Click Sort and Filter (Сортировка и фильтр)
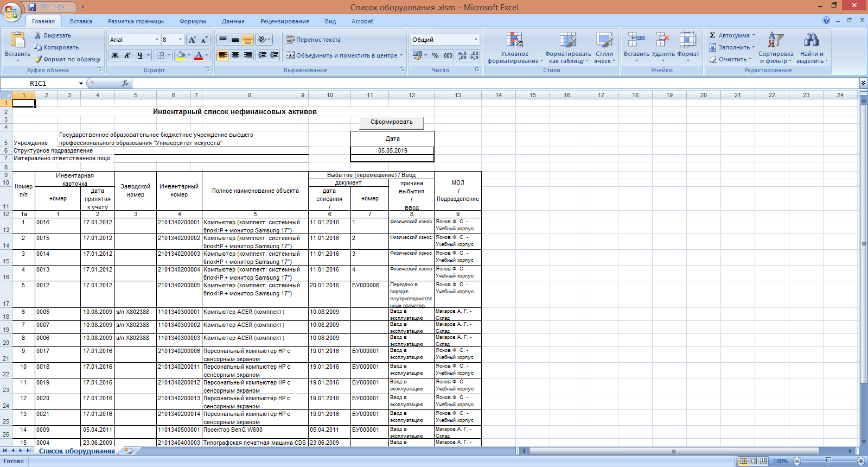Image resolution: width=868 pixels, height=467 pixels. click(x=776, y=48)
